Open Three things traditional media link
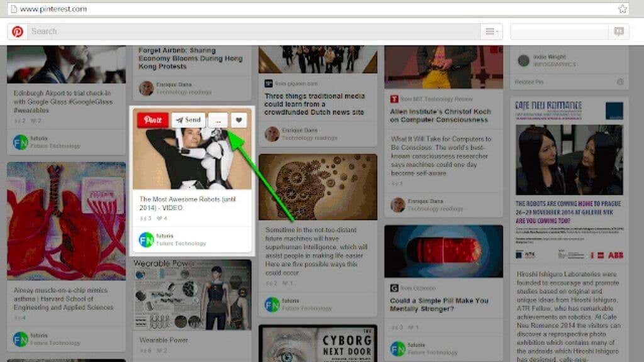 tap(314, 104)
